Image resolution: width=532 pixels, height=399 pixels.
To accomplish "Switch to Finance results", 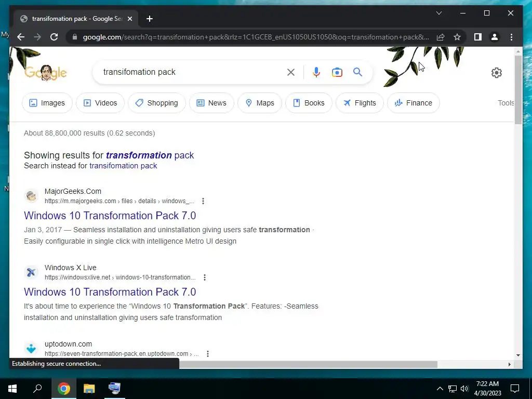I will (413, 103).
